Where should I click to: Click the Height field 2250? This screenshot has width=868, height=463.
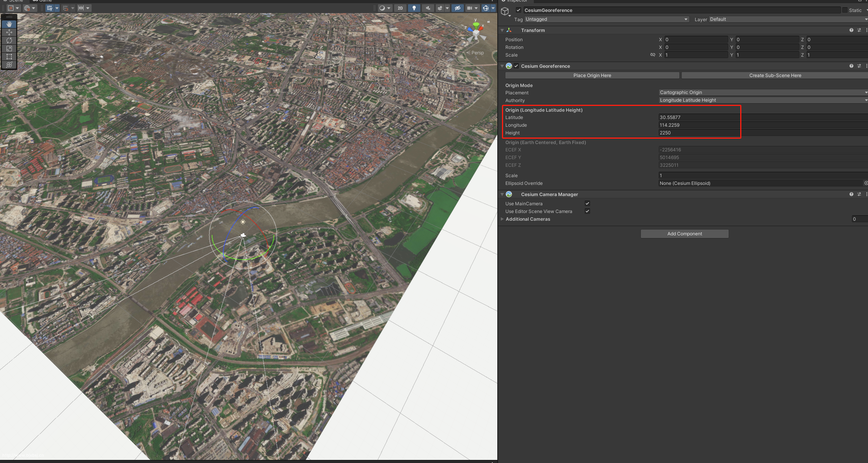pyautogui.click(x=763, y=133)
